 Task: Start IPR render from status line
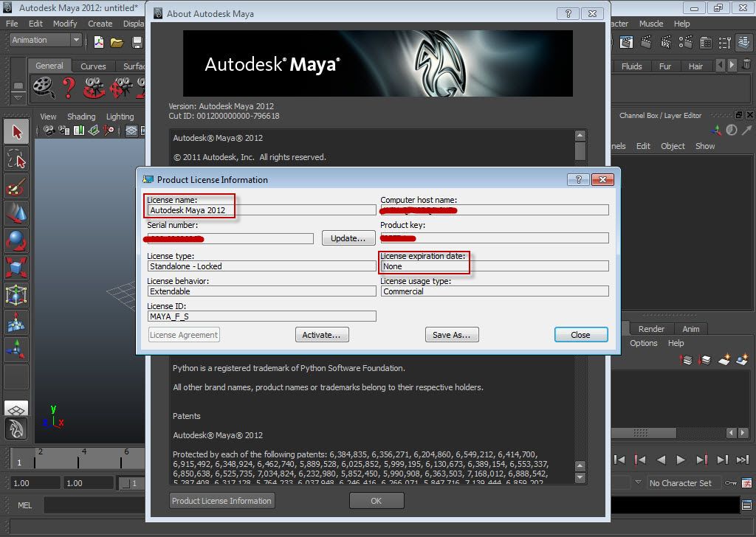pos(666,42)
